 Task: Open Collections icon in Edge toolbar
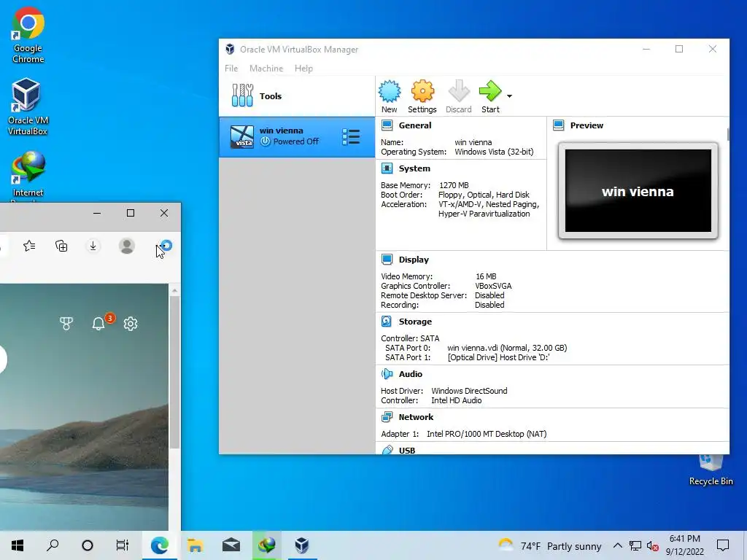point(61,246)
